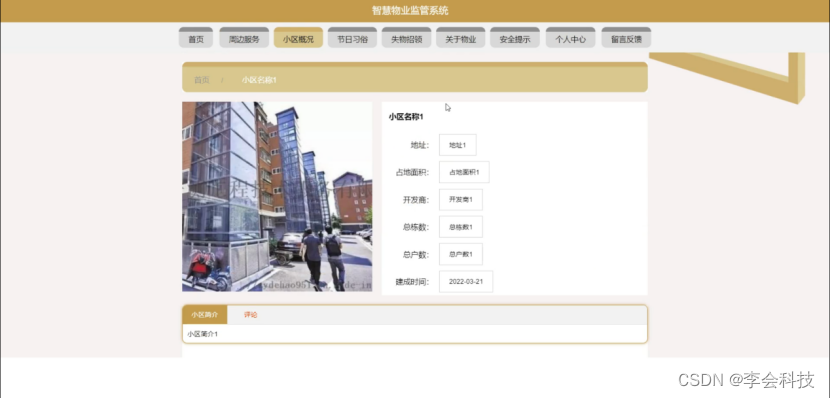
Task: Click the community building photo
Action: click(x=277, y=196)
